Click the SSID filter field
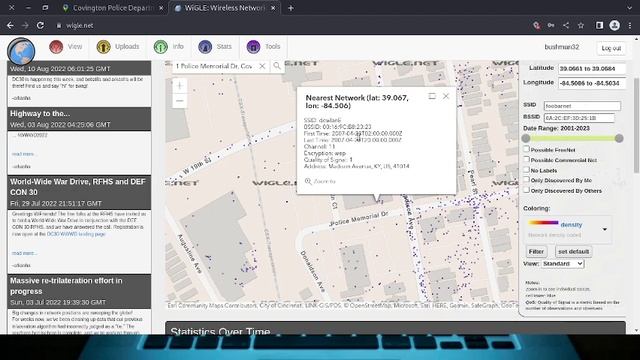Screen dimensions: 640x360 [582, 106]
